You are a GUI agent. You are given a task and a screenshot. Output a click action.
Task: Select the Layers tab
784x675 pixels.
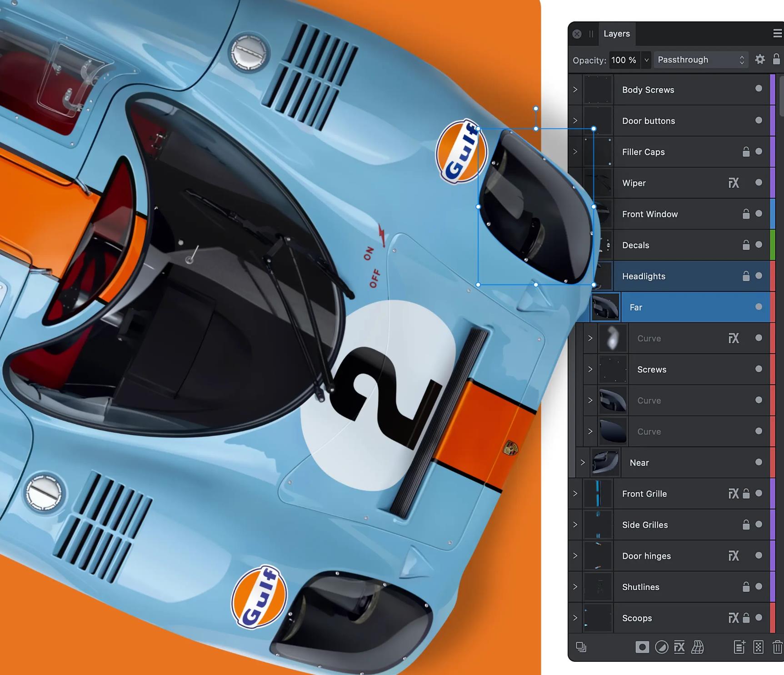coord(616,34)
